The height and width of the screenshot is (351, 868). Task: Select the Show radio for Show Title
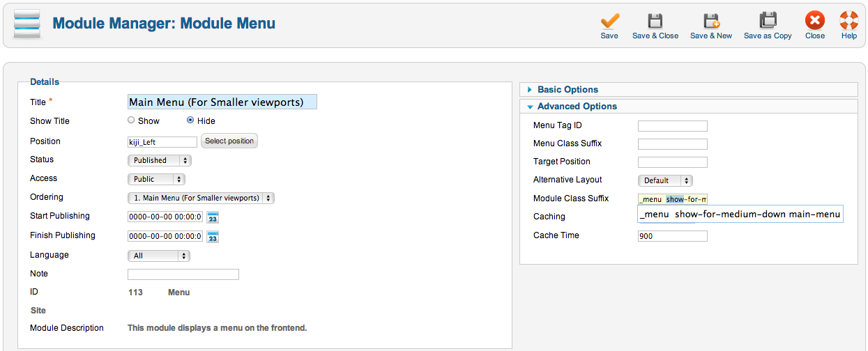(131, 120)
